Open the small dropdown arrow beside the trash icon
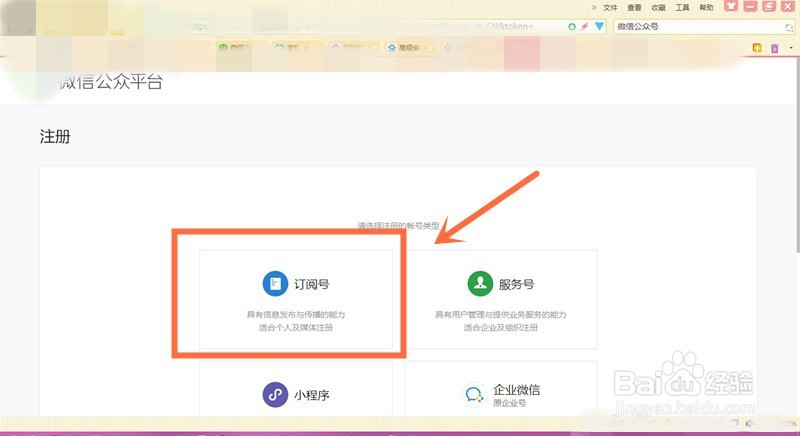Image resolution: width=800 pixels, height=436 pixels. click(791, 48)
